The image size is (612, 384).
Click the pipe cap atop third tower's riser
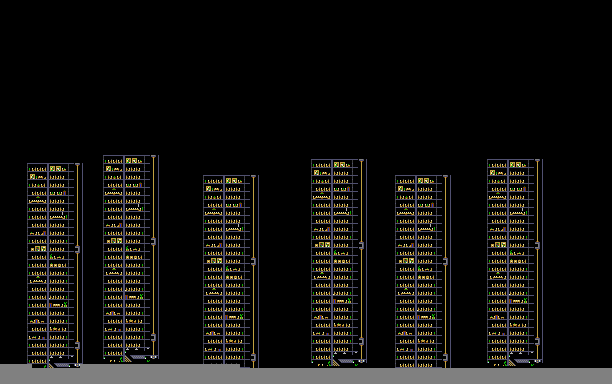click(253, 177)
